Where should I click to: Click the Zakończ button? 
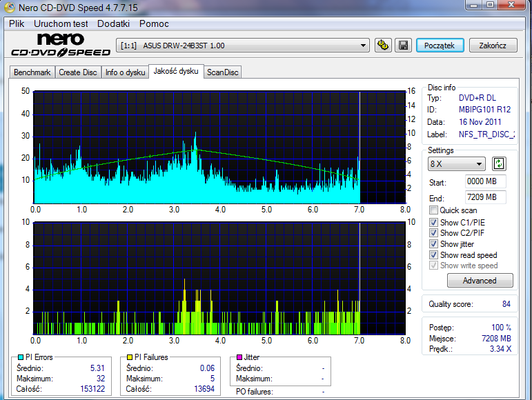[493, 46]
